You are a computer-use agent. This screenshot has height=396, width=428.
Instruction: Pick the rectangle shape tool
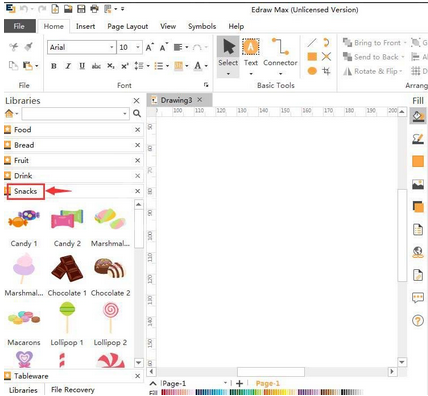pyautogui.click(x=312, y=57)
